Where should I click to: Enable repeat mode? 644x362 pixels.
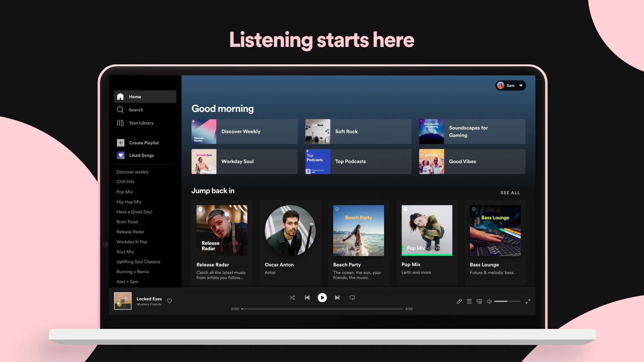pos(352,297)
